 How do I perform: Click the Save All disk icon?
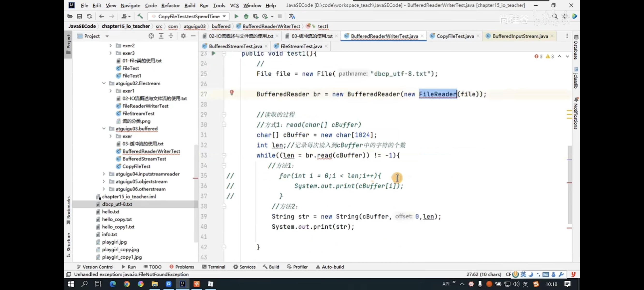click(80, 16)
